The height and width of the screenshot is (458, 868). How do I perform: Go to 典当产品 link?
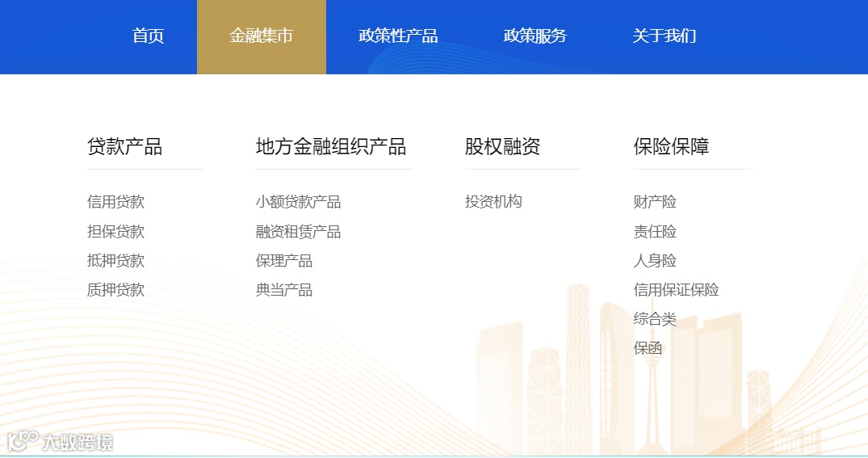pos(284,290)
